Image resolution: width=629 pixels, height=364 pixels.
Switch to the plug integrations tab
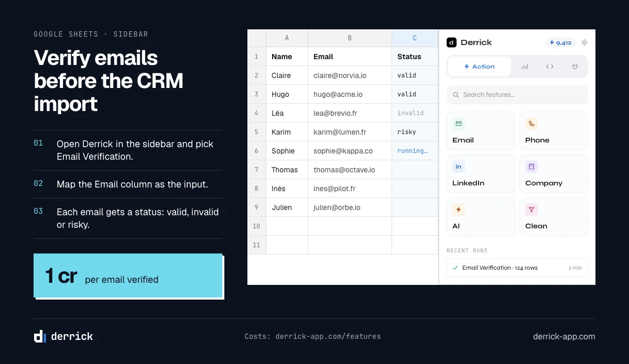574,67
